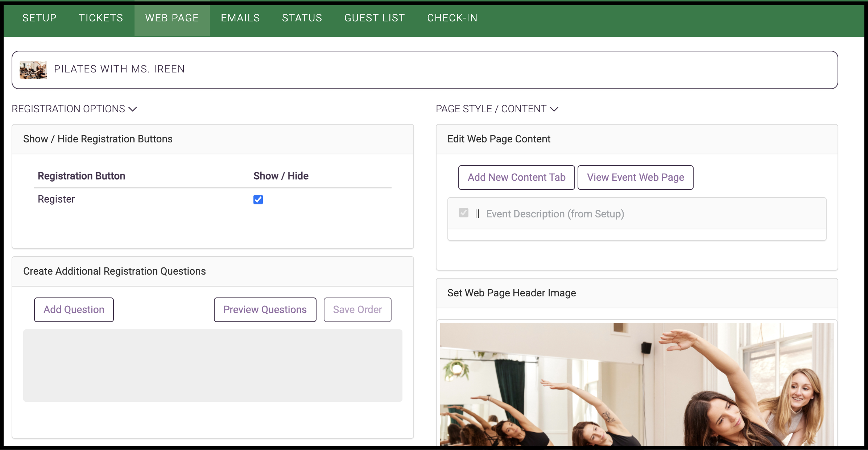Open the SETUP tab
868x450 pixels.
tap(40, 18)
